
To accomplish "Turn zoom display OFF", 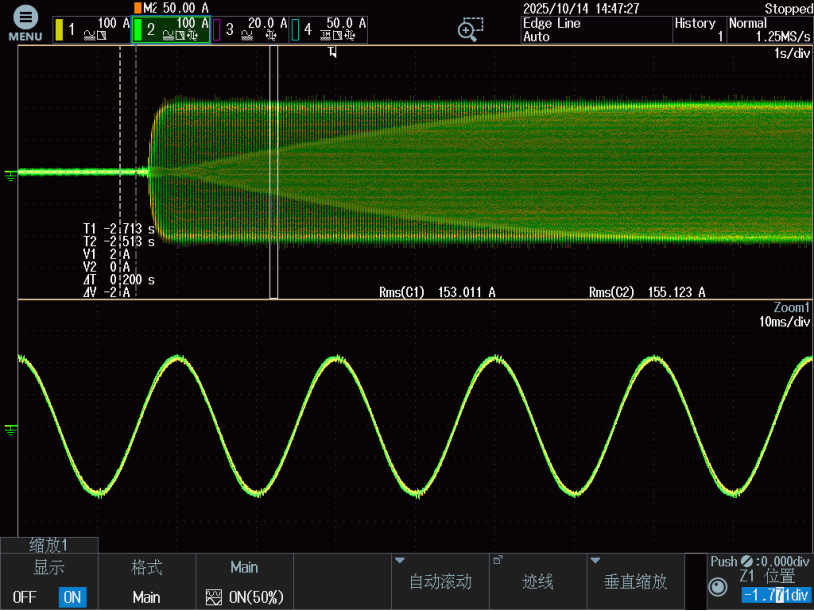I will pos(24,597).
